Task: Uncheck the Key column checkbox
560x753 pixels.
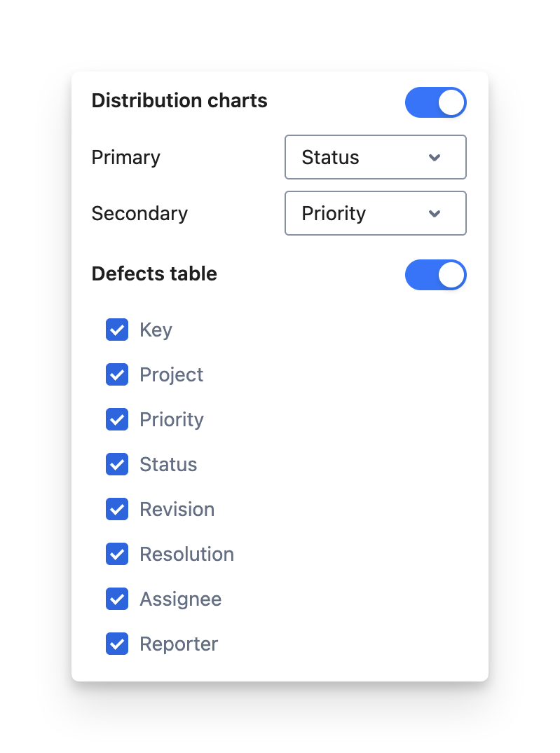Action: click(x=117, y=330)
